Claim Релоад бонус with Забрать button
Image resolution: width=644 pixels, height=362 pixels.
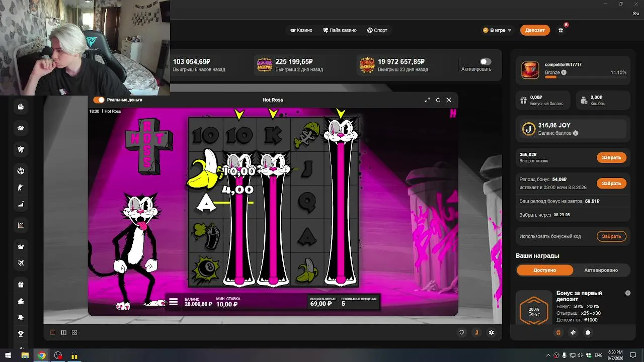[611, 183]
